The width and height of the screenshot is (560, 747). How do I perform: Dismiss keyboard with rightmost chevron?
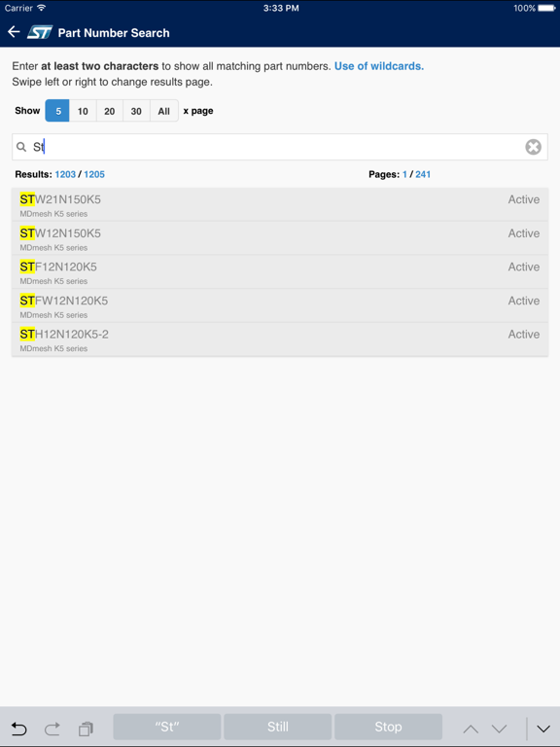click(543, 729)
